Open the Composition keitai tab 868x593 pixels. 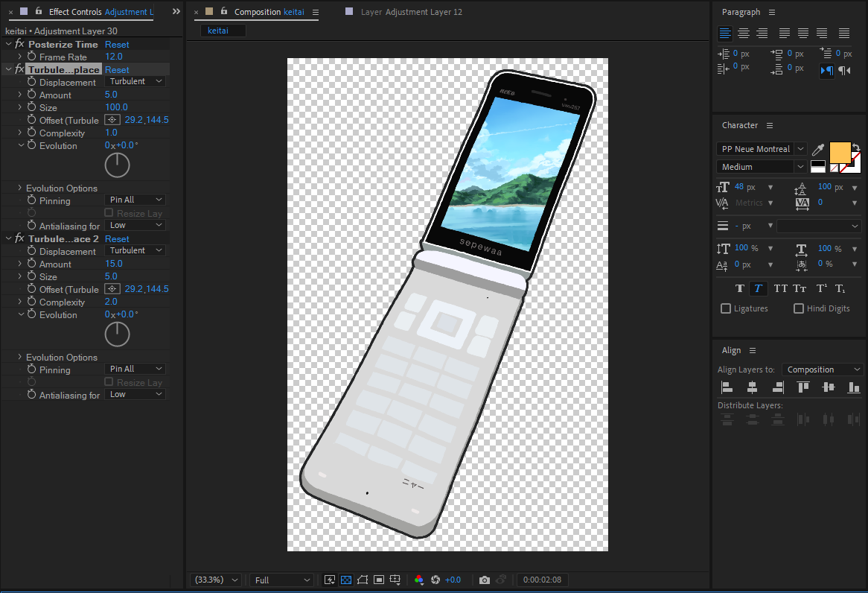click(x=268, y=12)
